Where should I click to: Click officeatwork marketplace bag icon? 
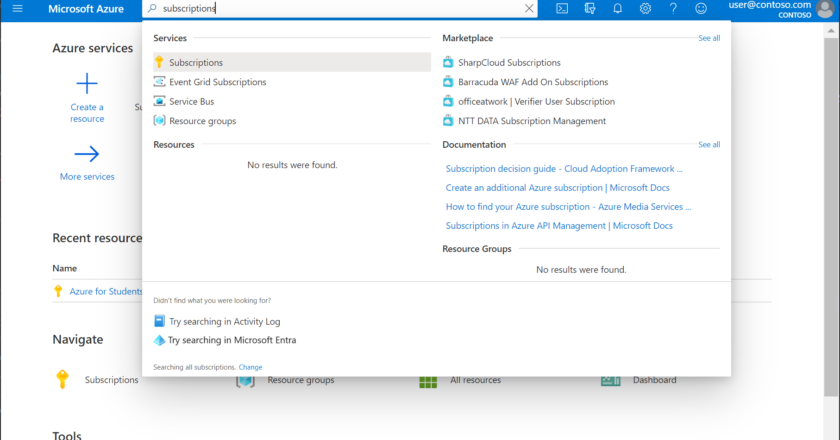448,101
